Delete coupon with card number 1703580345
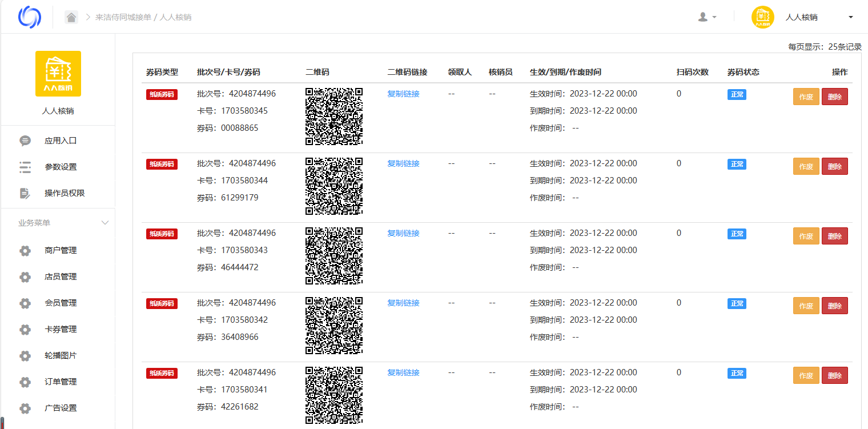This screenshot has height=429, width=868. click(x=835, y=97)
